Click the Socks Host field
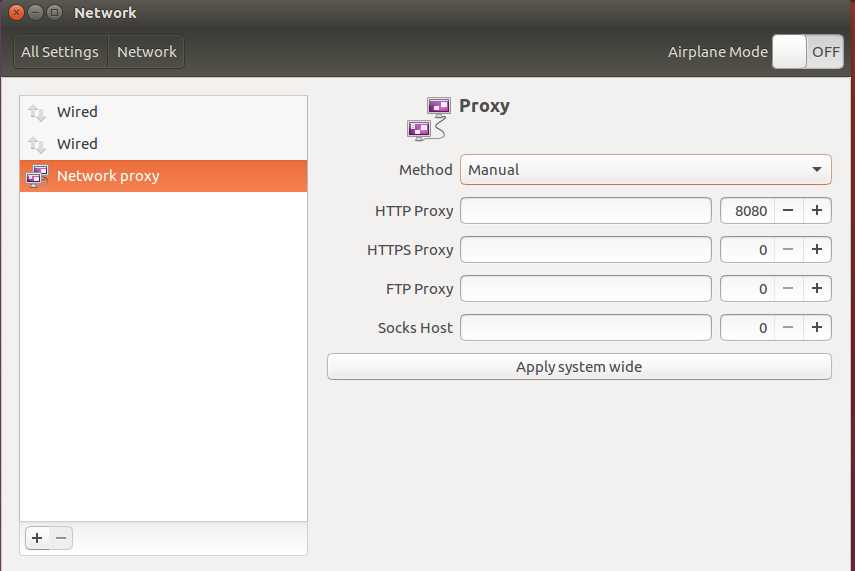Screen dimensions: 855x571 tap(586, 328)
